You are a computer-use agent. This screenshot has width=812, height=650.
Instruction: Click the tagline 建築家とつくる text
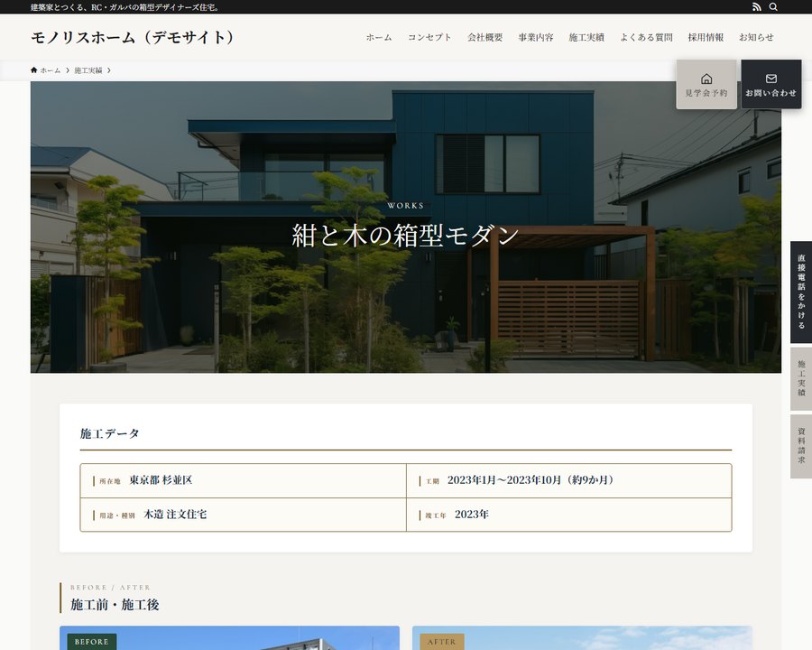pyautogui.click(x=125, y=7)
